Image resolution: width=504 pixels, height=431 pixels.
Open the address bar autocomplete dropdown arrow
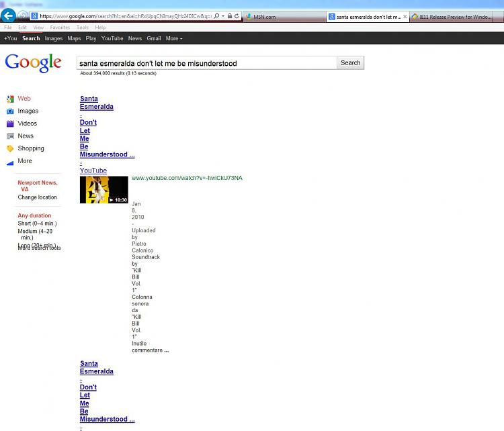223,16
